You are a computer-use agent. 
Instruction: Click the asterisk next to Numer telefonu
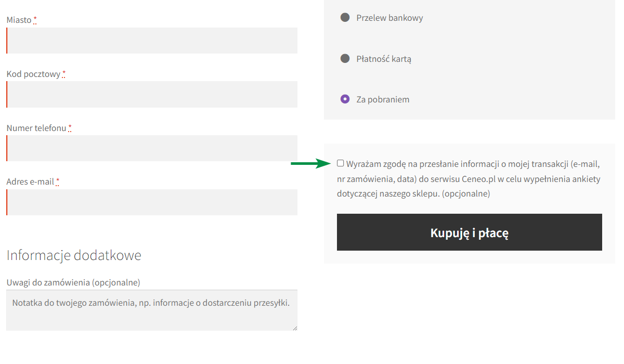[x=70, y=128]
